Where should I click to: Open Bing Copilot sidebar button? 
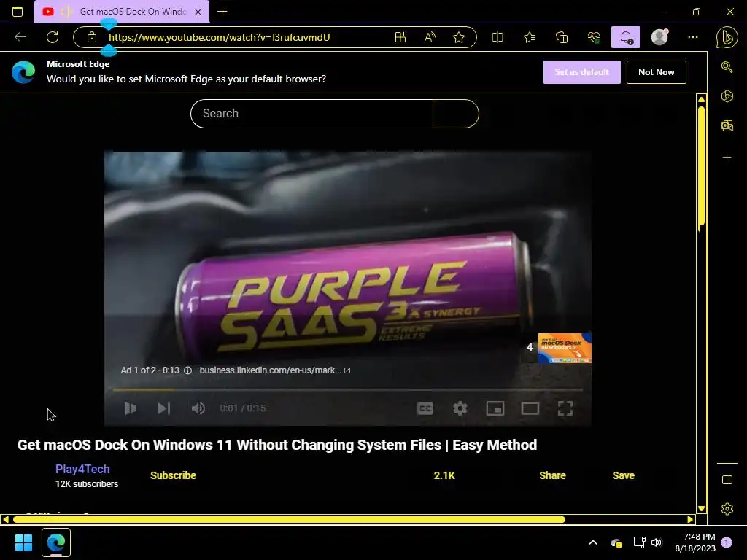727,38
